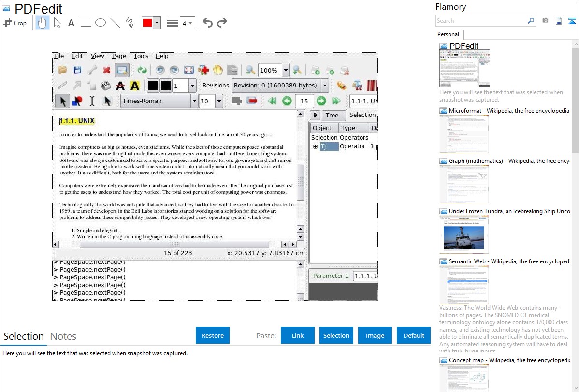Click the Paste Default button
Screen dimensions: 579x392
(x=414, y=335)
